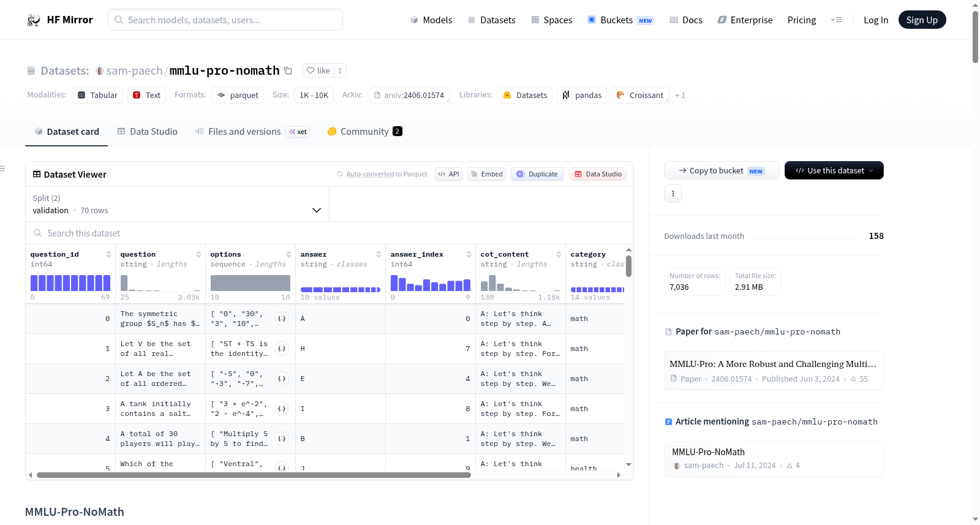
Task: Sort the cot_content column
Action: coord(559,254)
